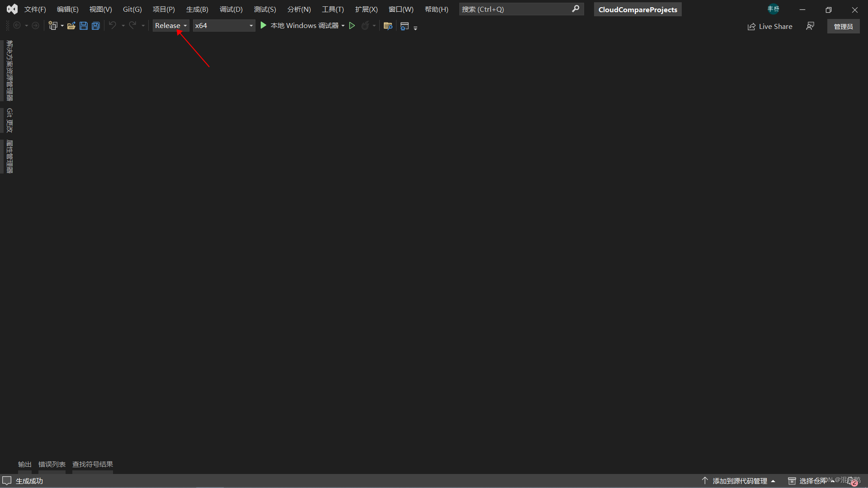Screen dimensions: 868x488
Task: Open the 工具(T) tools menu
Action: [x=333, y=9]
